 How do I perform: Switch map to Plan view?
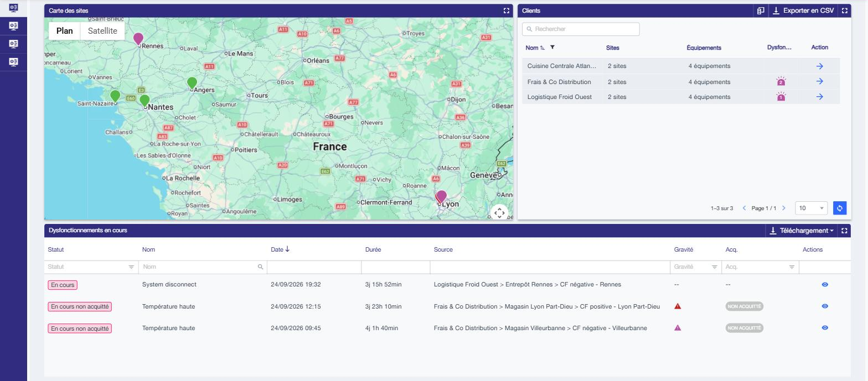coord(65,31)
